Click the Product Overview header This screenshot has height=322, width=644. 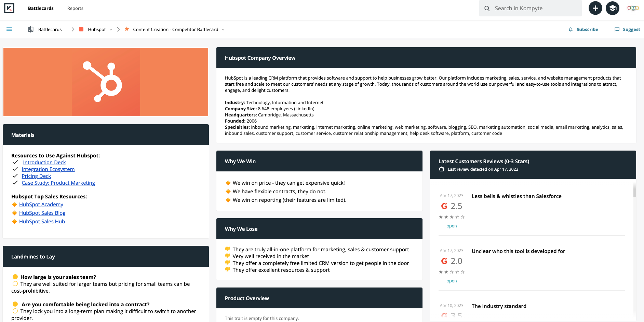[x=319, y=298]
